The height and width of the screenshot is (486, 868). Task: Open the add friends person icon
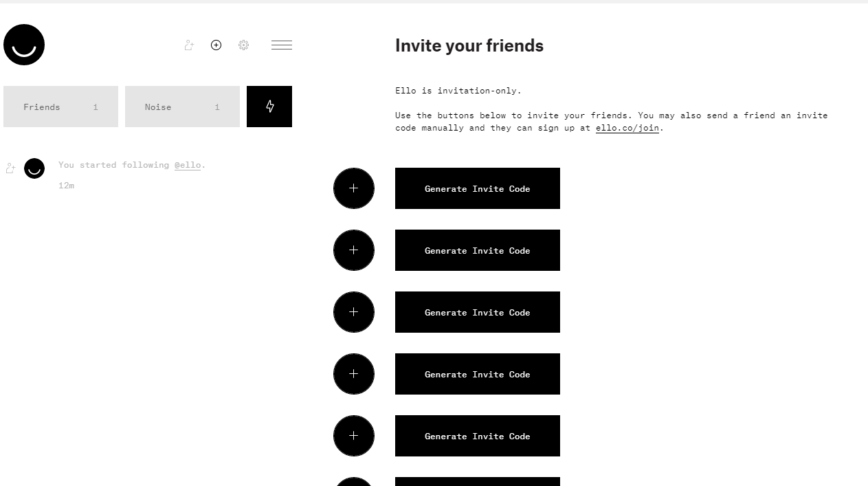188,45
